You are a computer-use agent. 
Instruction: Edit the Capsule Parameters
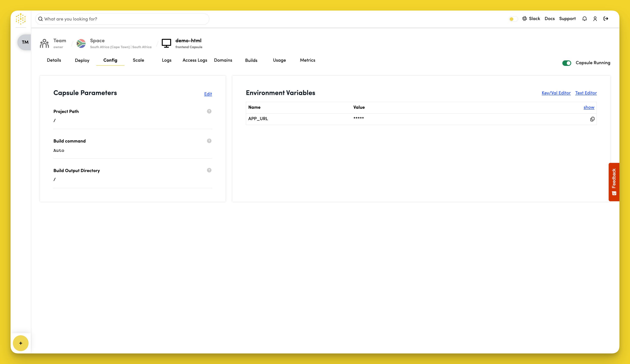coord(208,94)
